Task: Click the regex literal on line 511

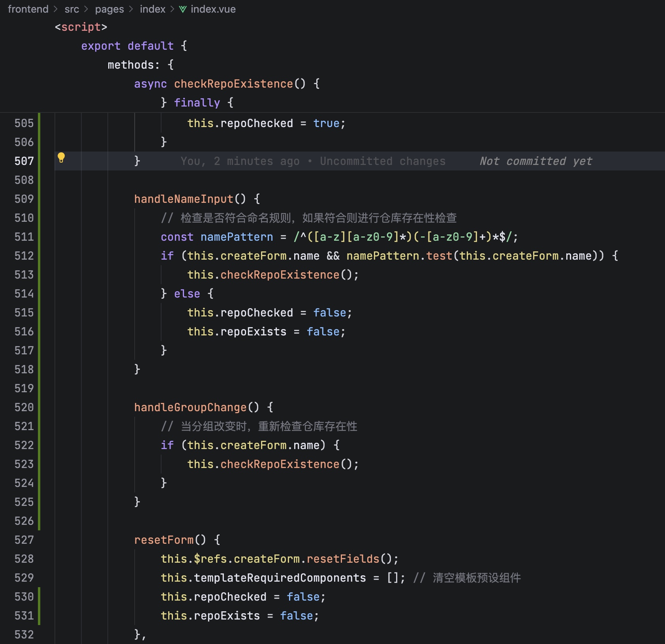Action: (x=402, y=237)
